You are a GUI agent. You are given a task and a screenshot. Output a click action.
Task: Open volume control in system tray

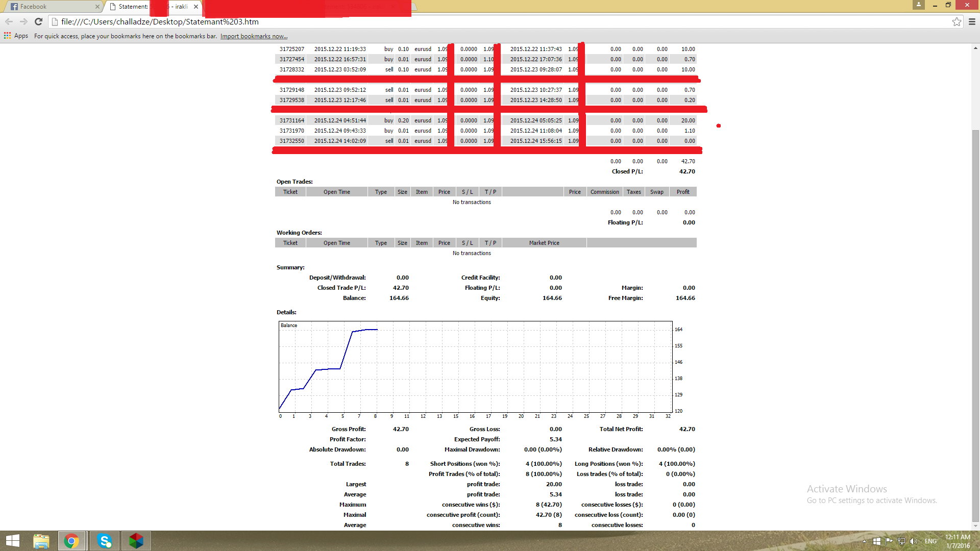pyautogui.click(x=913, y=541)
